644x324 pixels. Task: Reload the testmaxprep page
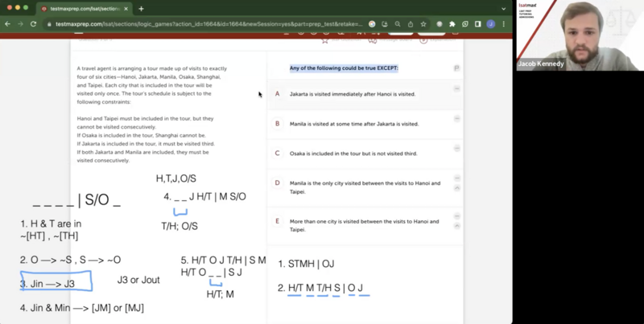click(33, 24)
